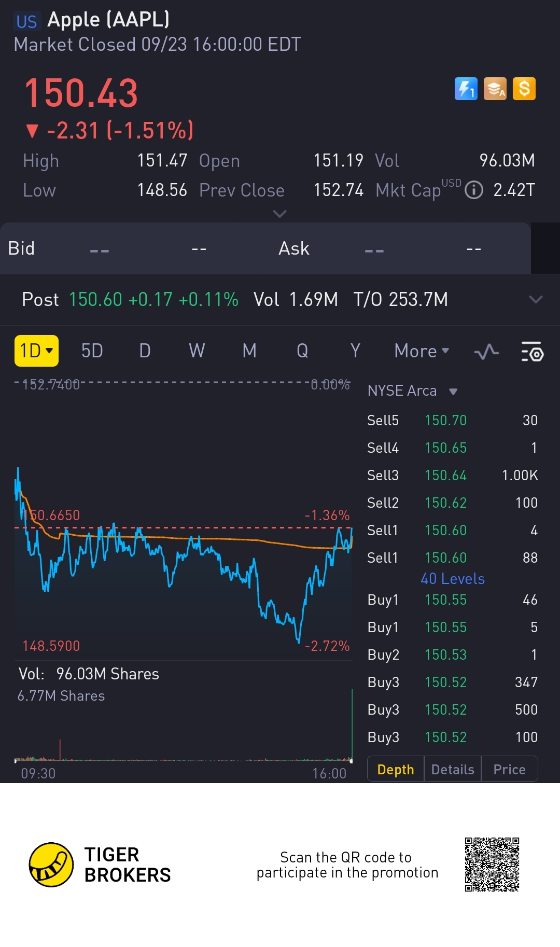The height and width of the screenshot is (947, 560).
Task: Tap the 150.6650 price level label
Action: tap(51, 515)
